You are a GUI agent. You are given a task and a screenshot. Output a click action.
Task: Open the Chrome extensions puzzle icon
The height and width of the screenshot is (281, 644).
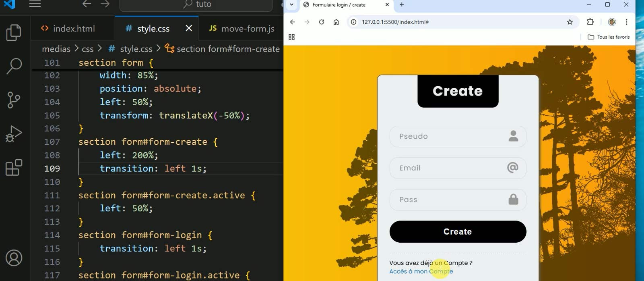(x=590, y=22)
